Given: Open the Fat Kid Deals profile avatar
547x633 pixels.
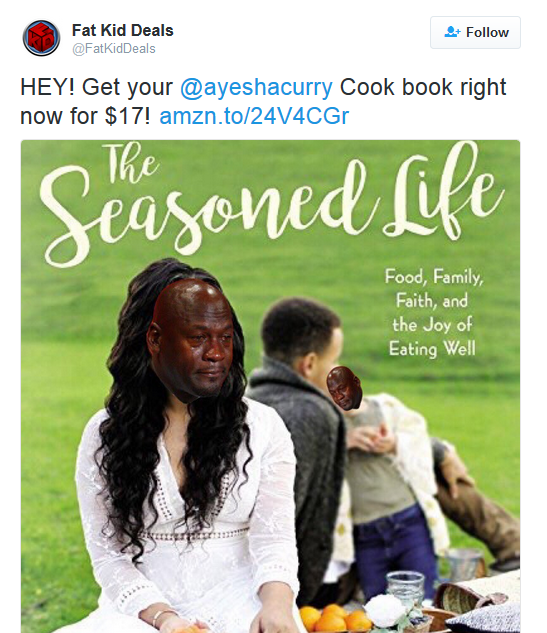Looking at the screenshot, I should coord(41,38).
